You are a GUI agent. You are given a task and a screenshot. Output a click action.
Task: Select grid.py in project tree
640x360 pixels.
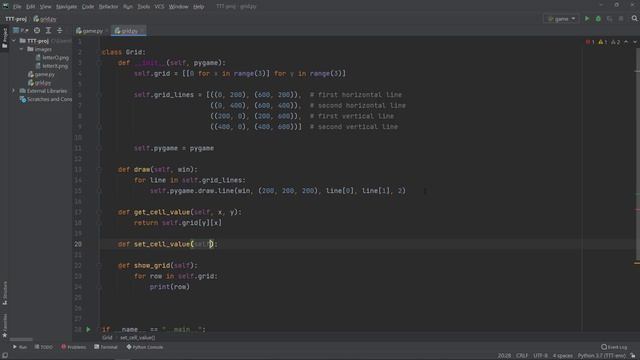pos(40,82)
